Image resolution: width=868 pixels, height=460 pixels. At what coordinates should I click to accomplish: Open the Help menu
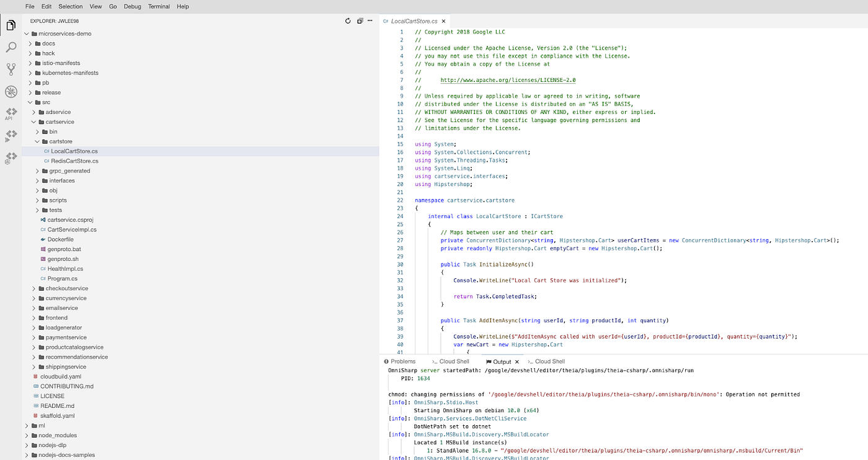[183, 6]
